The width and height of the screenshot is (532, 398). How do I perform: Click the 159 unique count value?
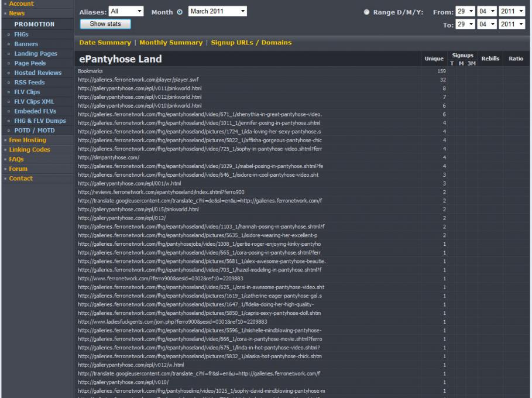click(441, 71)
